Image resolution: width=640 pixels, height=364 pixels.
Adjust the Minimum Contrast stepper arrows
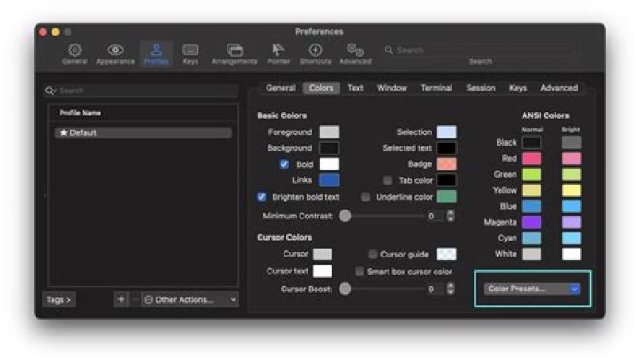point(451,216)
